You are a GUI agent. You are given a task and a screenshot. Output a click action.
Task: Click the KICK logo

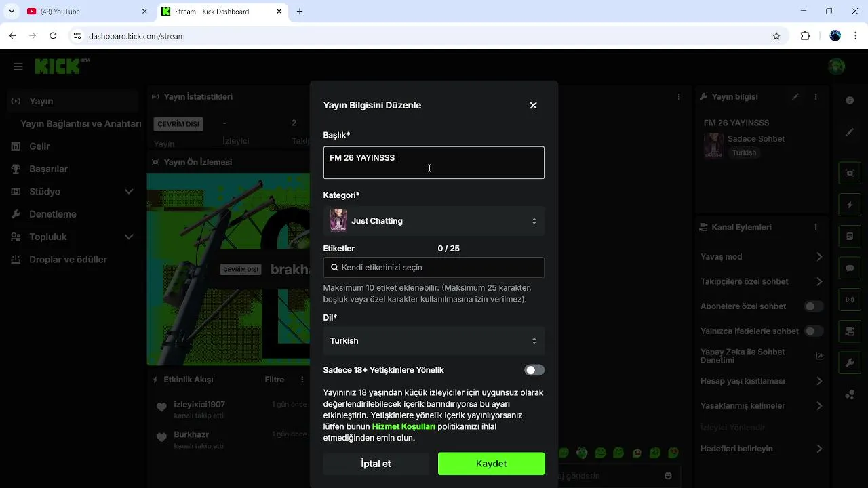pos(62,66)
